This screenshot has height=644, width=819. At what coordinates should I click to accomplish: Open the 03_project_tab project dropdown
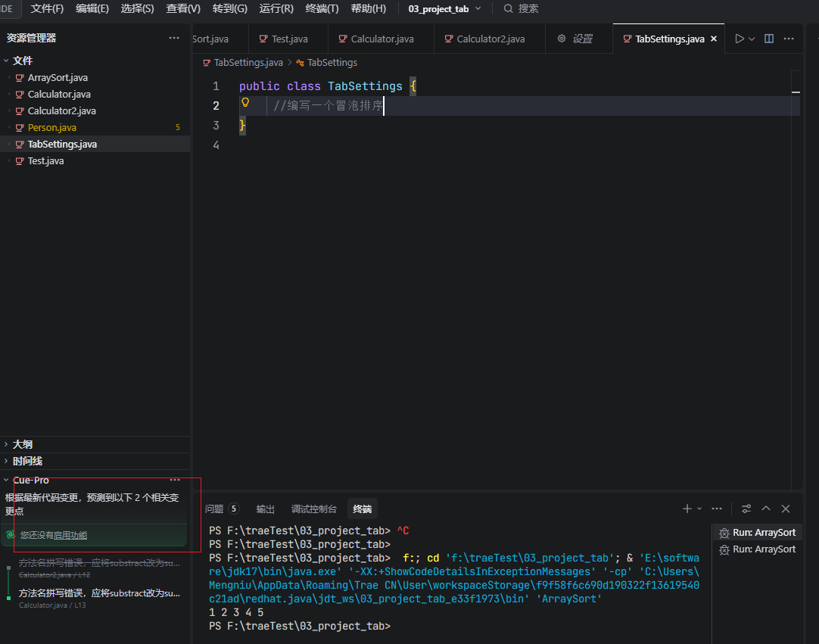[444, 9]
